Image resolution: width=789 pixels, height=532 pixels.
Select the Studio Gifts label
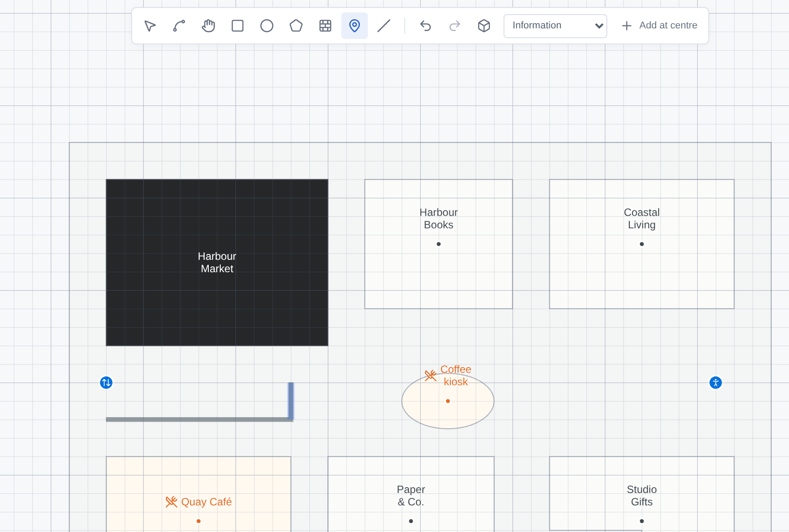coord(642,496)
